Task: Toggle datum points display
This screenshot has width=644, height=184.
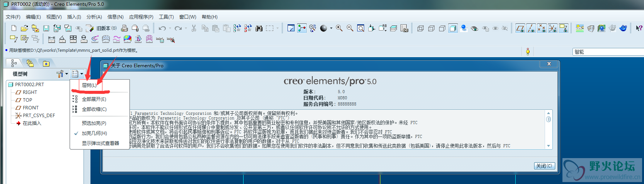Action: click(542, 28)
